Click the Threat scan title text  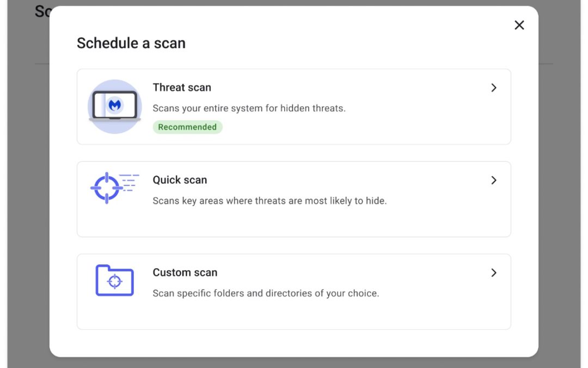click(x=182, y=87)
